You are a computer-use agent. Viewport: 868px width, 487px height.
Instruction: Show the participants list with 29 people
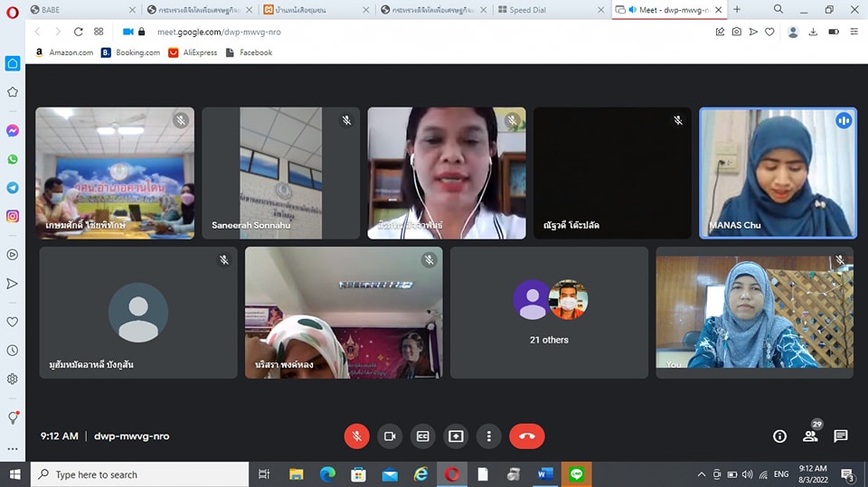click(810, 436)
